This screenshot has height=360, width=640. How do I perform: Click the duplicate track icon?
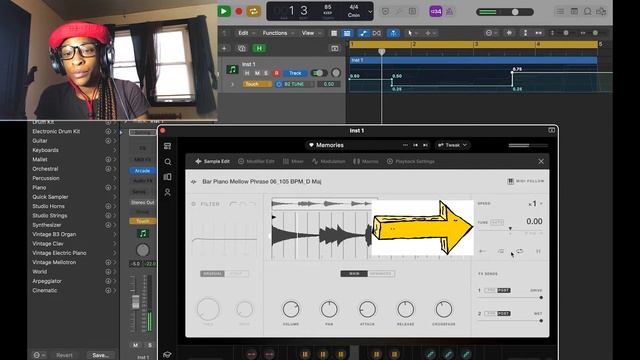242,49
